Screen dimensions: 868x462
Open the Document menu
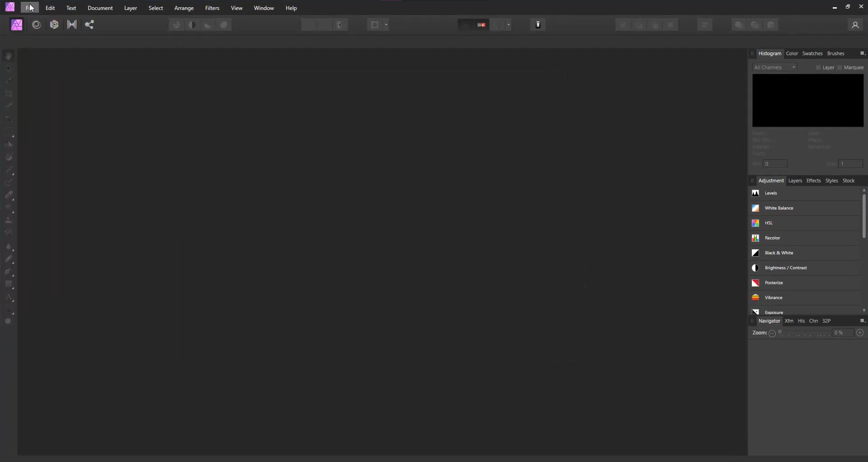pos(100,8)
